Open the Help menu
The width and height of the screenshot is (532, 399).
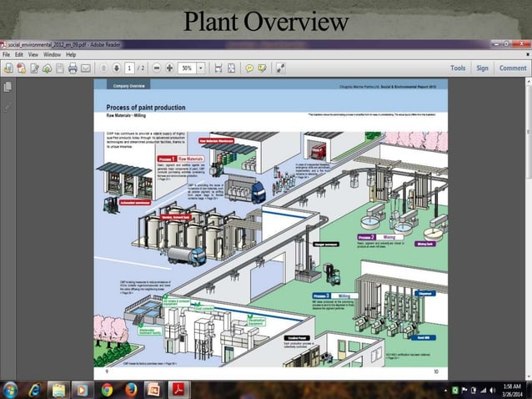tap(71, 54)
